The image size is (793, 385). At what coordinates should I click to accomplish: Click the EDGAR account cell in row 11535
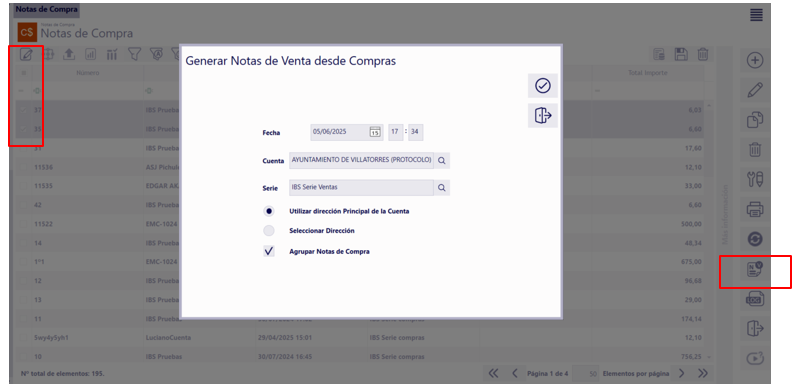161,186
